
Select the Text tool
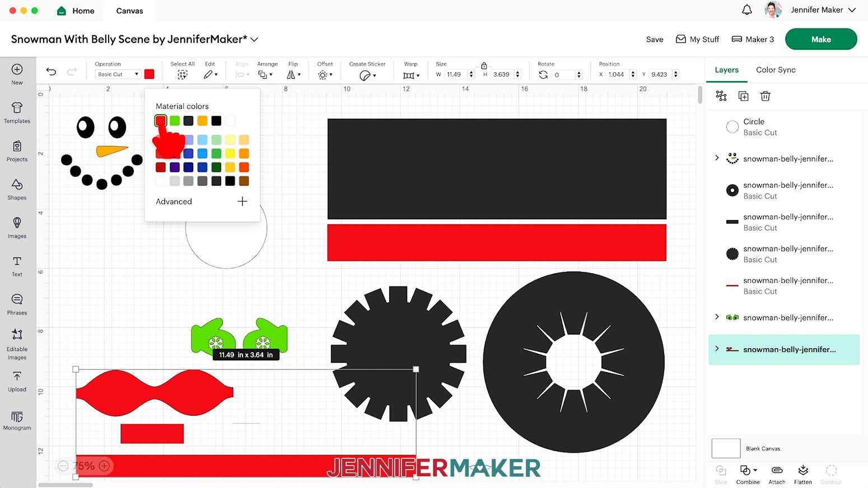pos(17,261)
